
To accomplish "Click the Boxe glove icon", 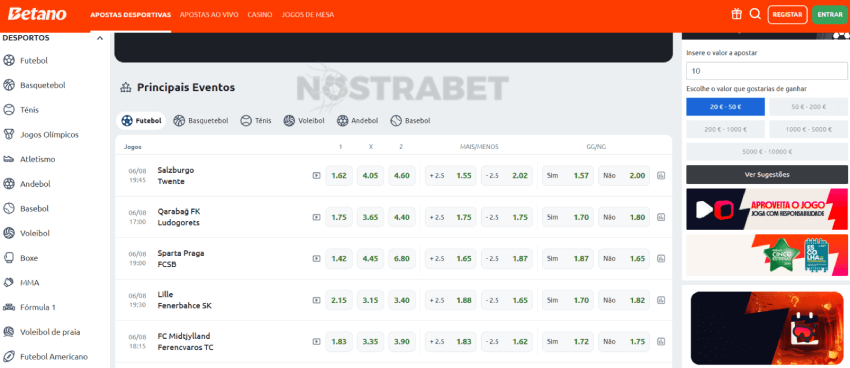I will 9,258.
